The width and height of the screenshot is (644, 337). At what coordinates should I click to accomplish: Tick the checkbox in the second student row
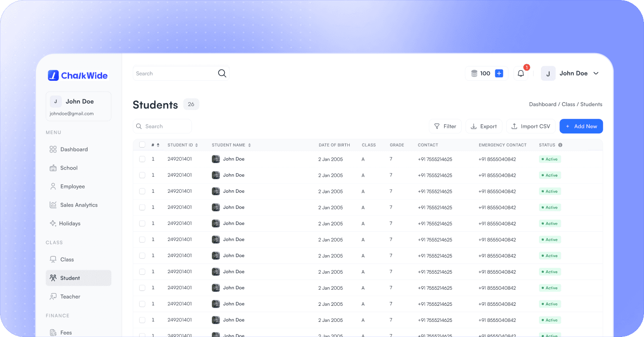(142, 175)
